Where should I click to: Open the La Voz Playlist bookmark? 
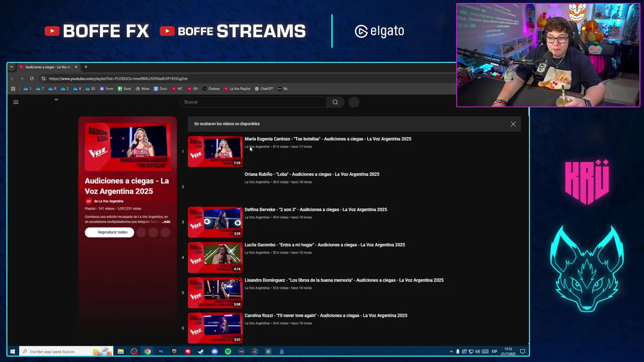[237, 89]
